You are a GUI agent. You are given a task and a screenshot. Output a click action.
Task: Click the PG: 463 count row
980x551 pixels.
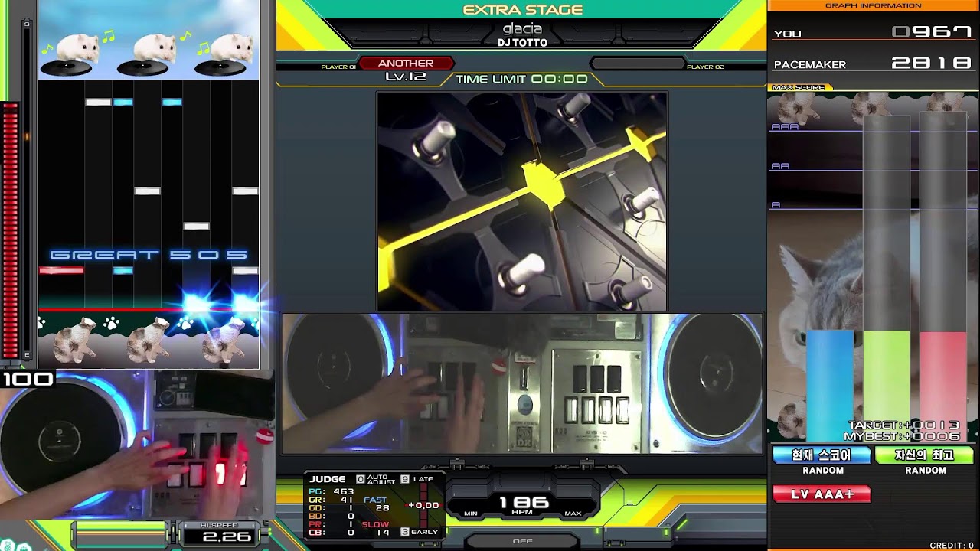pos(332,491)
